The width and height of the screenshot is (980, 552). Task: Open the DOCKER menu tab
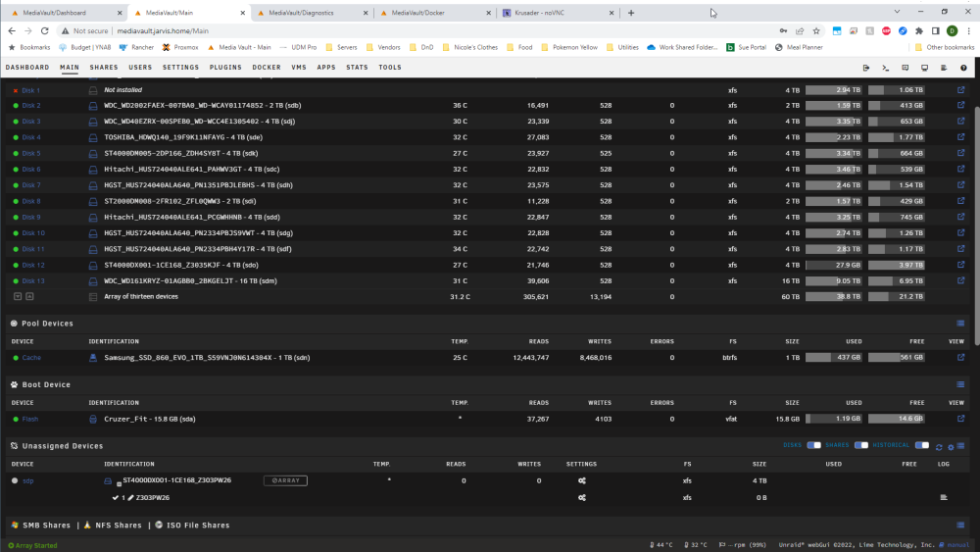[x=267, y=68]
